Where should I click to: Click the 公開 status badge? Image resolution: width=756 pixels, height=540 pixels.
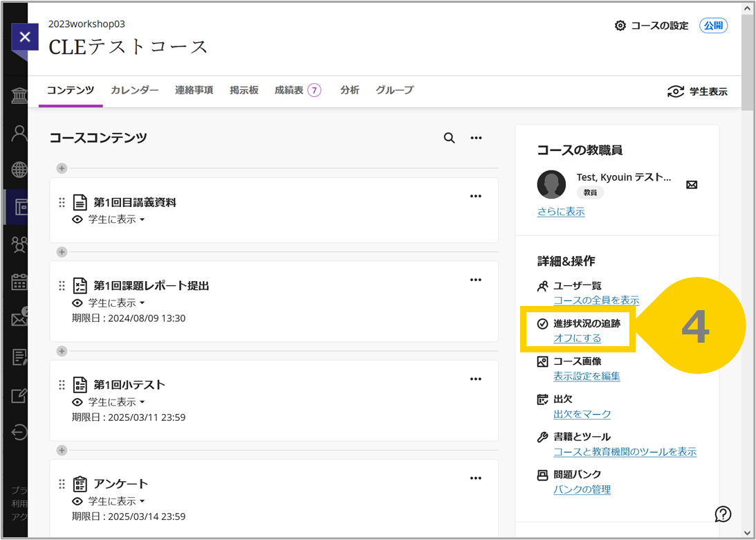click(714, 26)
